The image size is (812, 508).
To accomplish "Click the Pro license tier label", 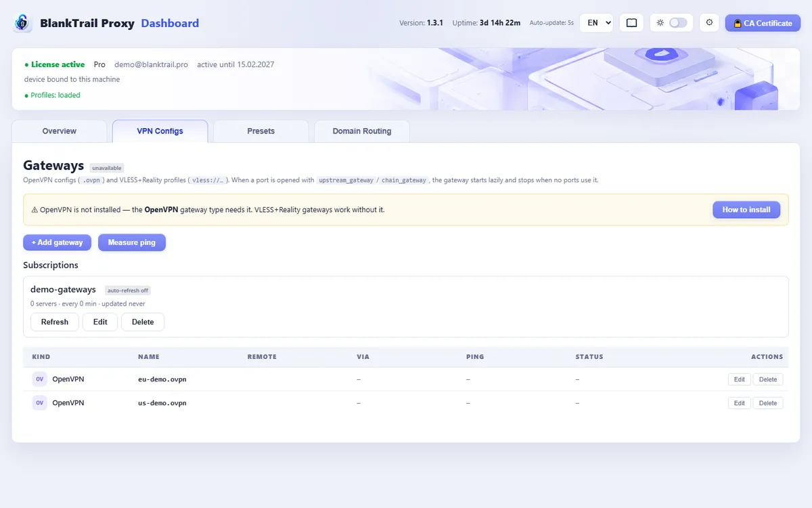I will pos(99,64).
